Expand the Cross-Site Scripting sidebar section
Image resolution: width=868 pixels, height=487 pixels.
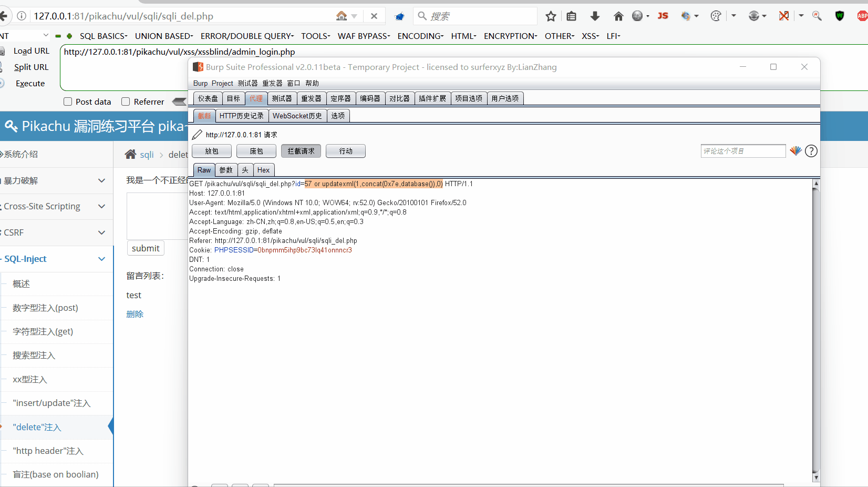click(56, 206)
